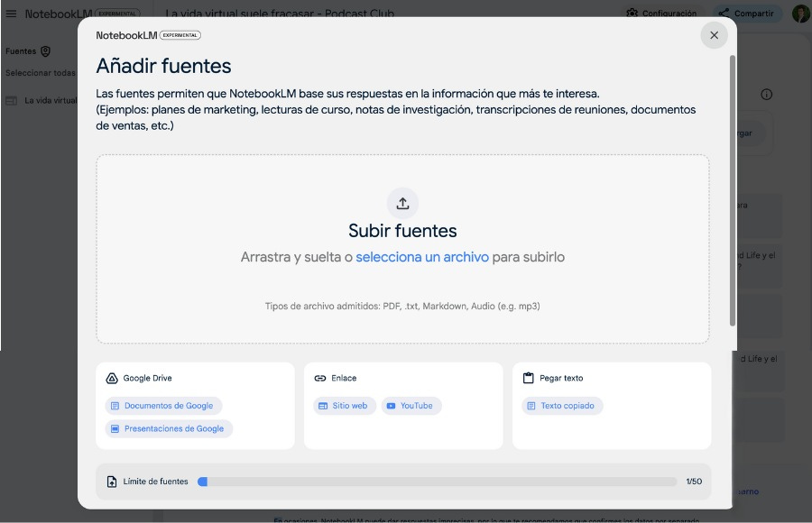Click the Compartir button in the header
Screen dimensions: 812x523
click(747, 13)
